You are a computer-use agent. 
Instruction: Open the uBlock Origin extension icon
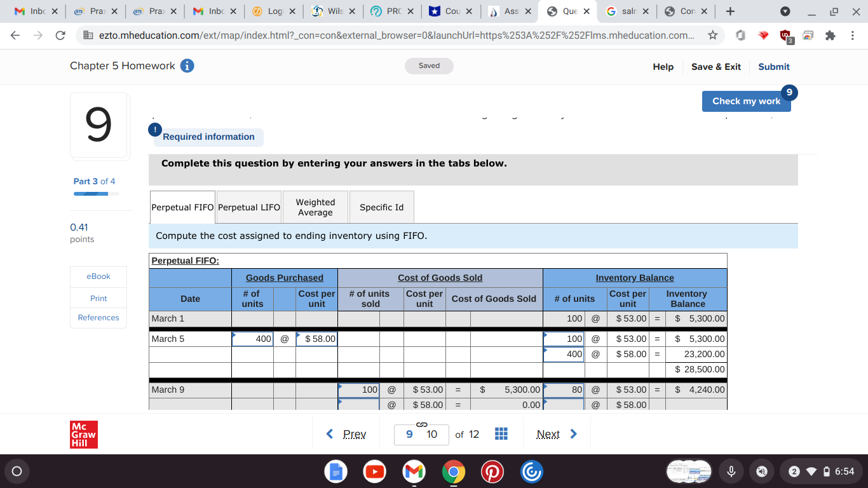787,37
